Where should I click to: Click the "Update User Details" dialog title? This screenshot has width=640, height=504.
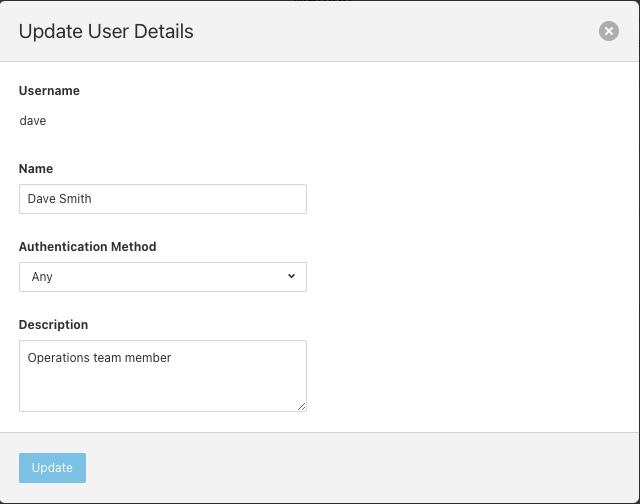point(106,31)
